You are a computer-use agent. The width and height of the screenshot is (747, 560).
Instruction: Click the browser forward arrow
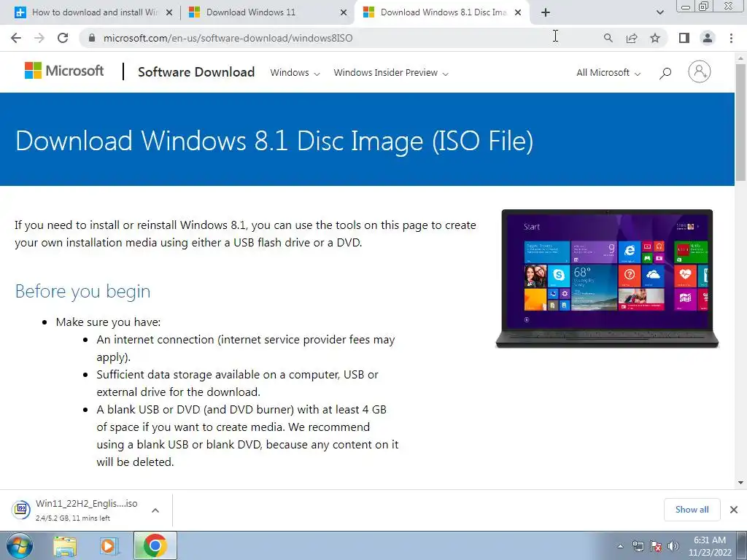39,38
